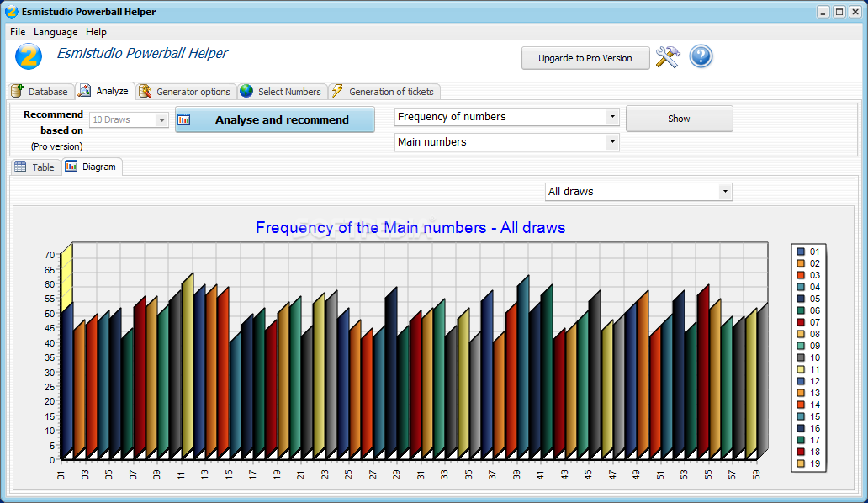Expand the Main numbers dropdown
This screenshot has height=503, width=868.
pyautogui.click(x=611, y=141)
